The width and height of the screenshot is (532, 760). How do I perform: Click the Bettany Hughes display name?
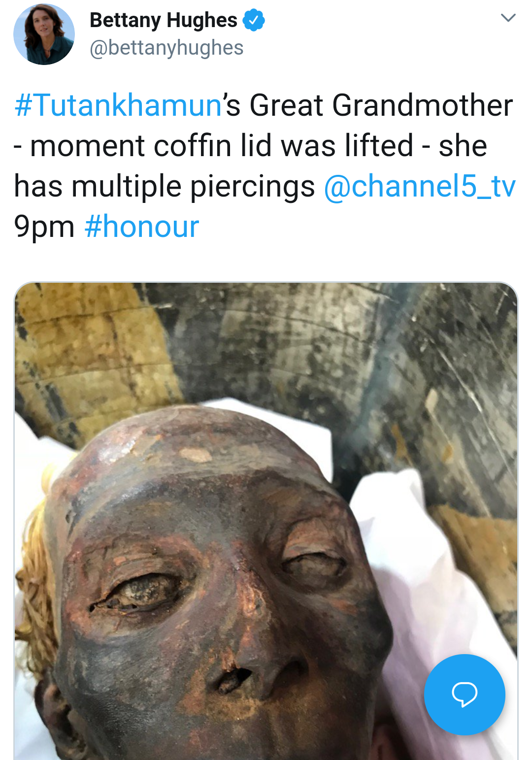coord(164,20)
